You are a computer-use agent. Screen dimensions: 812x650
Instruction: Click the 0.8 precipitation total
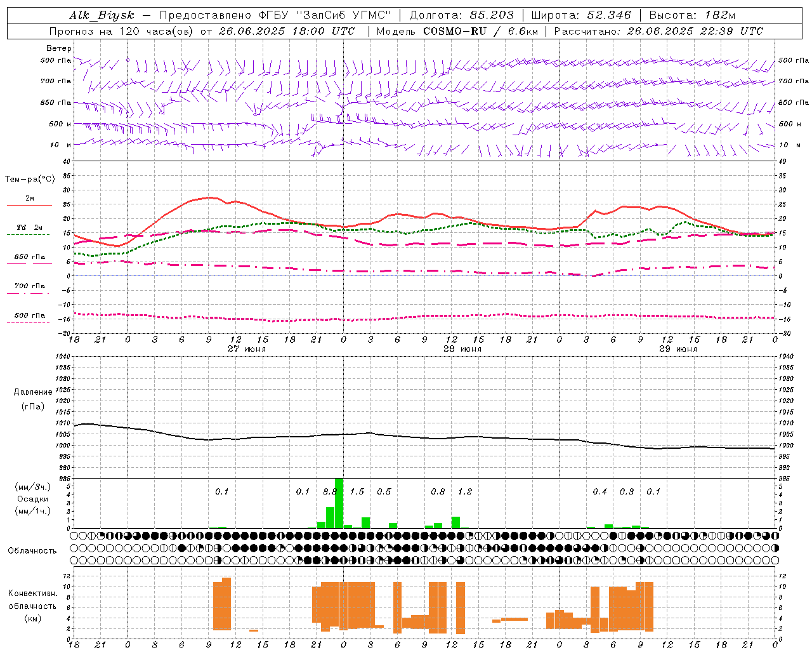(438, 492)
